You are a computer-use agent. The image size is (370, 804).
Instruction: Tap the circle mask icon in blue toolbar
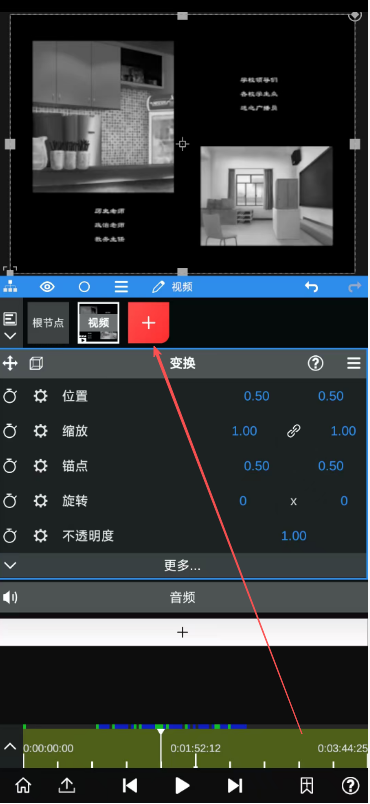click(84, 287)
